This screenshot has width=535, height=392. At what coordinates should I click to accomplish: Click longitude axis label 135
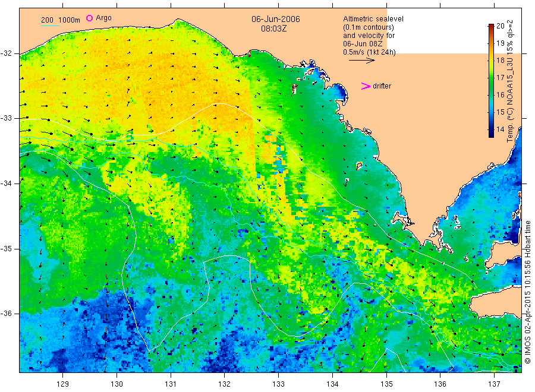(386, 384)
